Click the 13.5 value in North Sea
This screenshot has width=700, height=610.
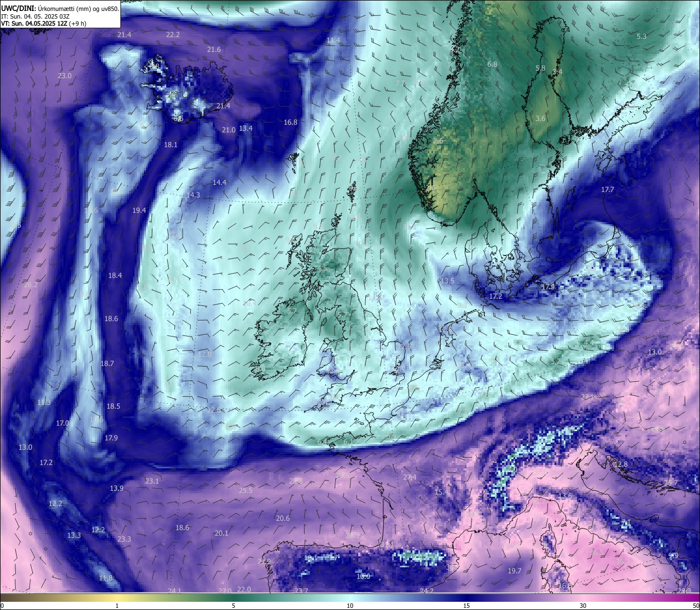click(x=447, y=281)
